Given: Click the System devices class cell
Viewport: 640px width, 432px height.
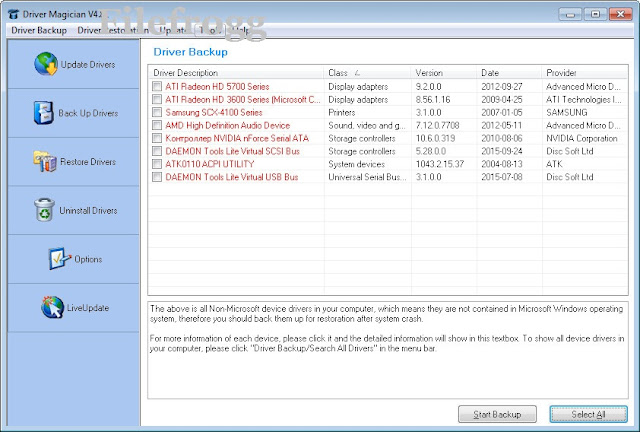Looking at the screenshot, I should (x=356, y=164).
